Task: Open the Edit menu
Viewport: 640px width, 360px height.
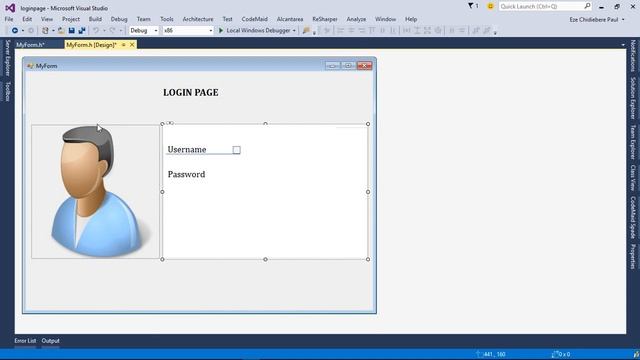Action: [x=27, y=19]
